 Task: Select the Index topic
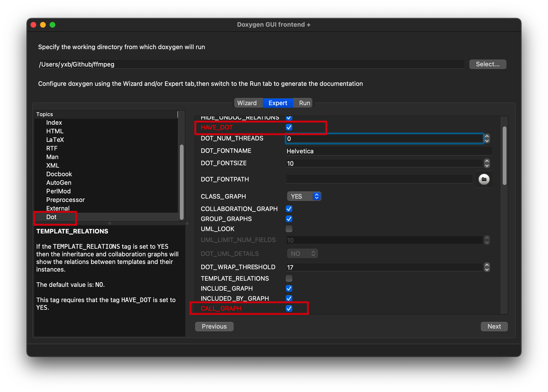tap(54, 123)
